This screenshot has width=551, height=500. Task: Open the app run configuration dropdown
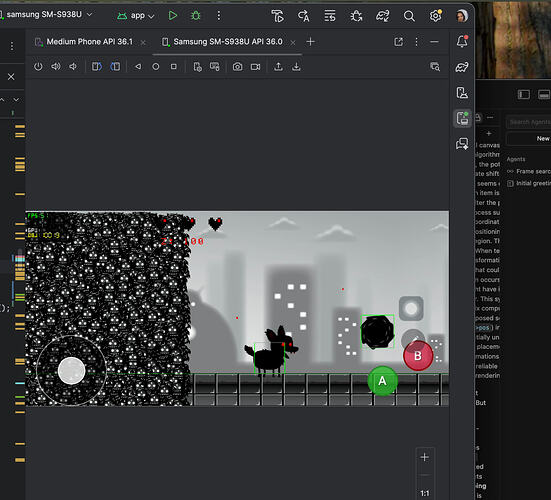pos(136,15)
